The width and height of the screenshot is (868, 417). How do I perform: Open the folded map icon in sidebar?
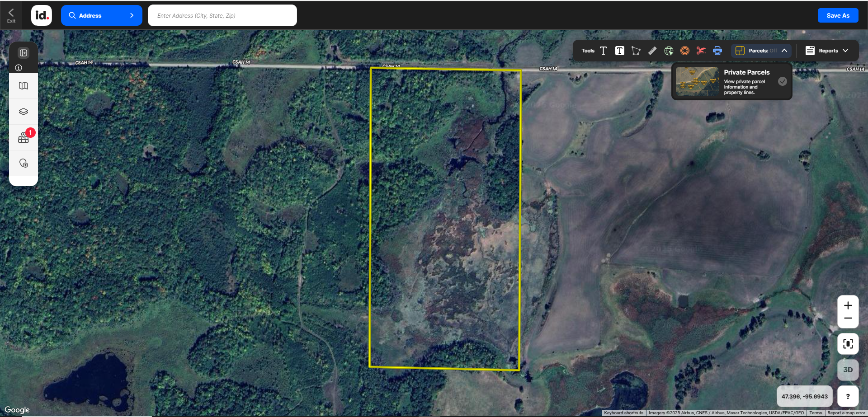tap(24, 86)
